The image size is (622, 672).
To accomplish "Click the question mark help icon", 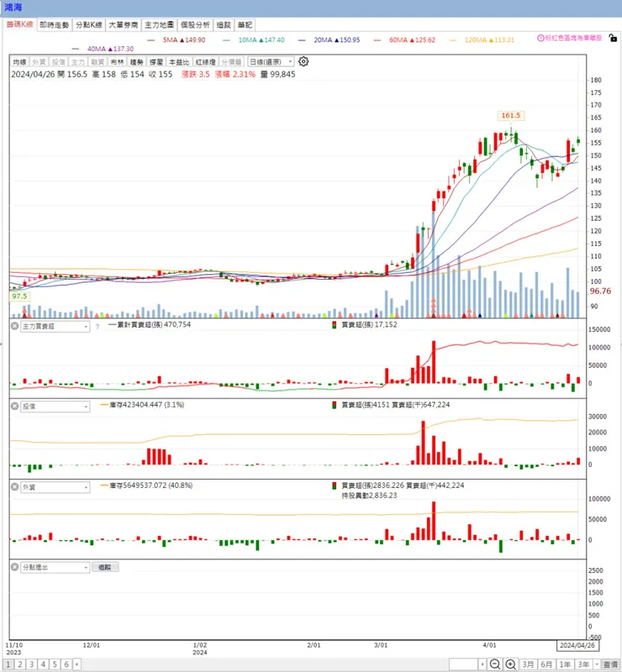I will pyautogui.click(x=98, y=327).
